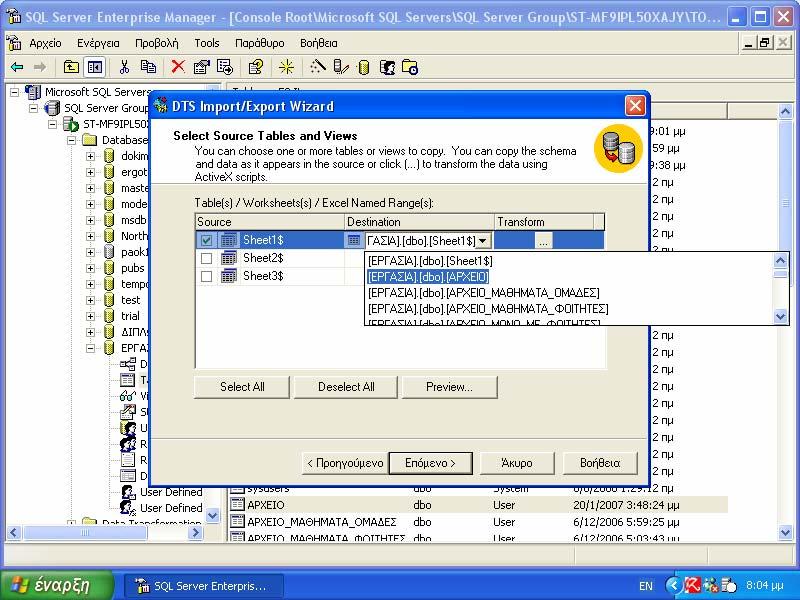This screenshot has width=800, height=600.
Task: Expand the pubs database node
Action: (90, 268)
